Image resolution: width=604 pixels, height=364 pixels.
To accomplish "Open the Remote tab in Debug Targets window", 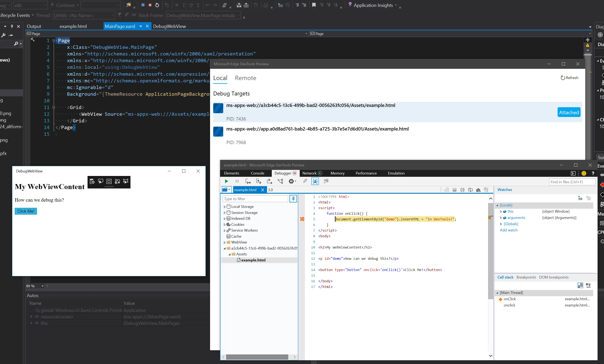I will (x=245, y=78).
